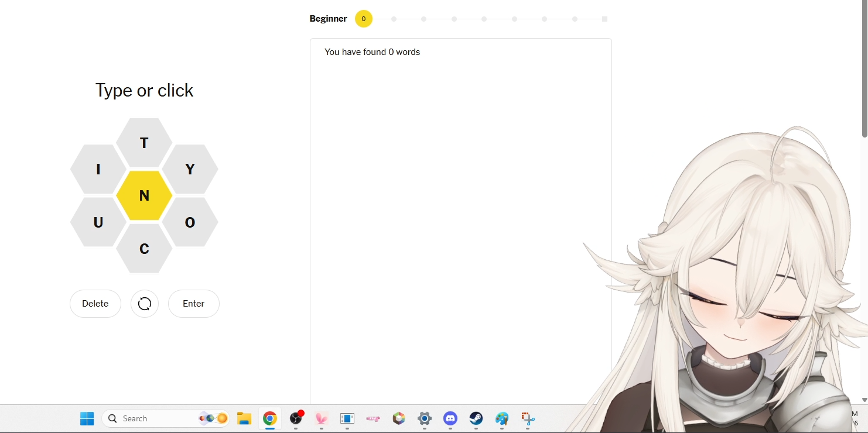Open the gear Settings app in the taskbar
Screen dimensions: 868x433
(425, 418)
